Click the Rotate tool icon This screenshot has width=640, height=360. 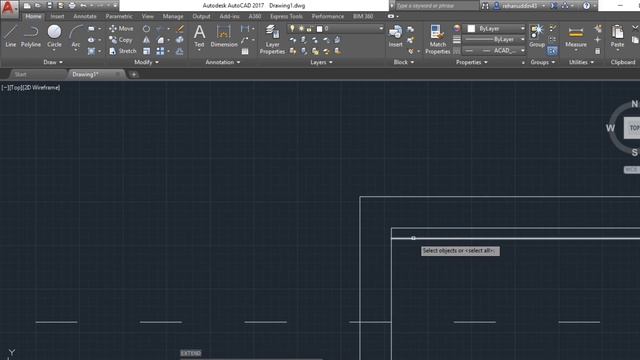146,29
